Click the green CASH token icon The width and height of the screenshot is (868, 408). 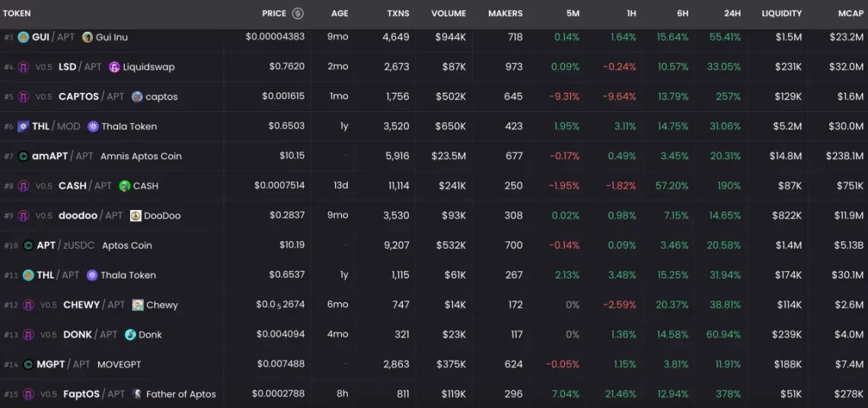tap(125, 186)
